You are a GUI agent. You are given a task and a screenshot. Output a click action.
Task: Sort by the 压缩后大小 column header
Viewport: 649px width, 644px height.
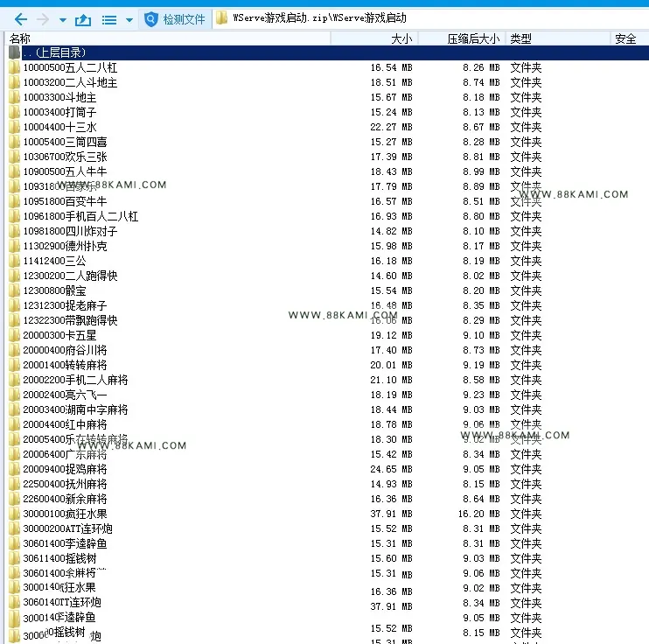coord(473,38)
